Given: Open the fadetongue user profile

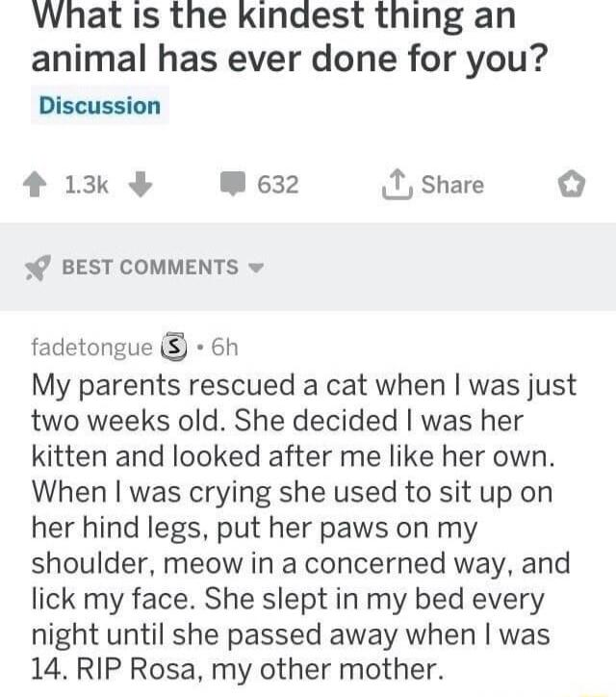Looking at the screenshot, I should coord(91,347).
